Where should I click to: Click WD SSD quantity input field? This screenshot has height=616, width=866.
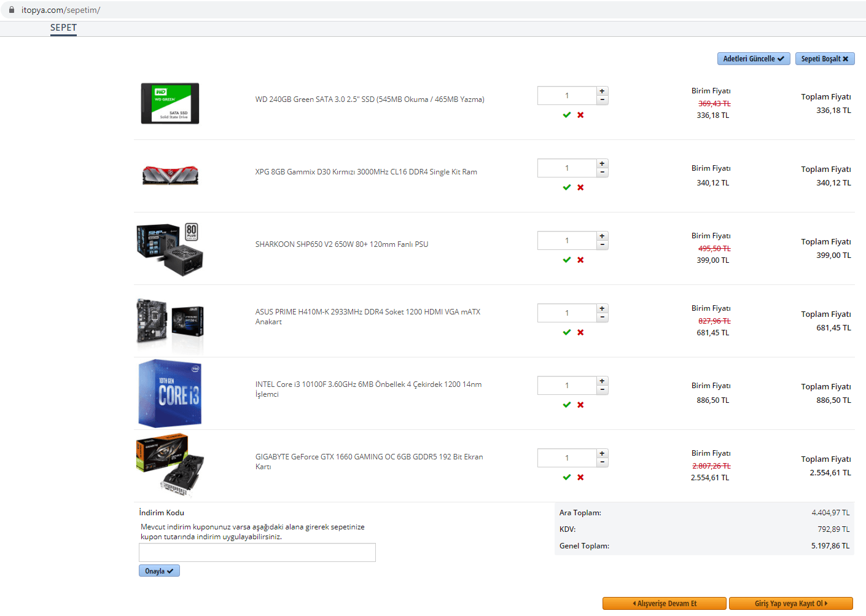(x=567, y=95)
